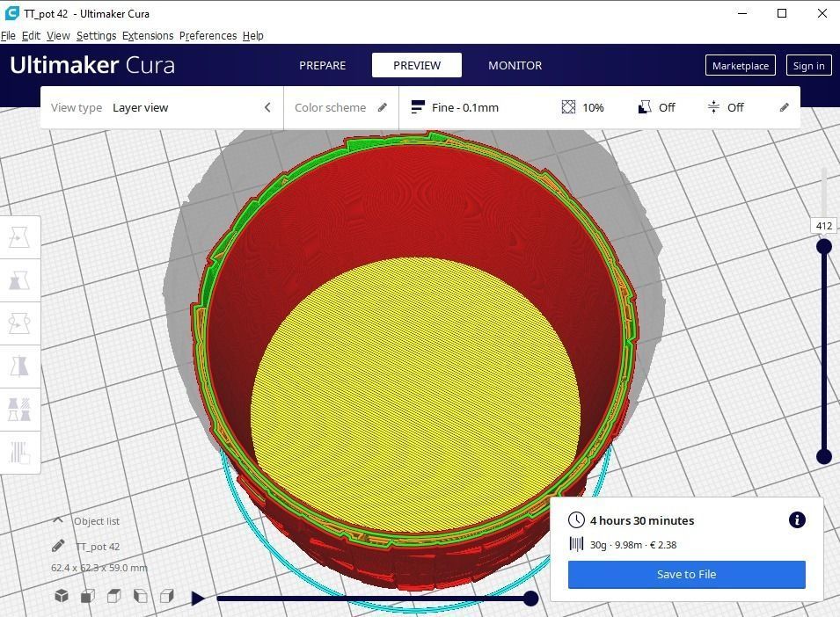Select TT_pot 42 in the object list

pyautogui.click(x=98, y=547)
